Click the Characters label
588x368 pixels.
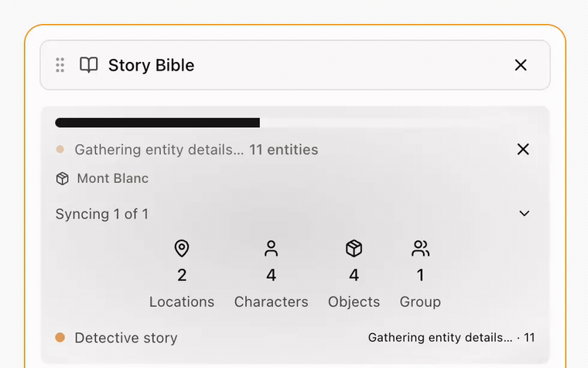pos(271,302)
